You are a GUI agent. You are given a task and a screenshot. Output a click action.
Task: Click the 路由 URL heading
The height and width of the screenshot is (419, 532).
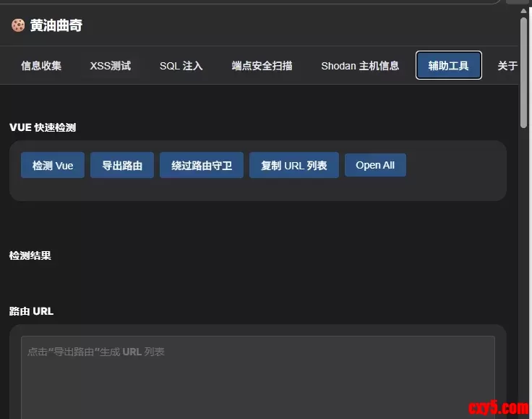click(31, 311)
